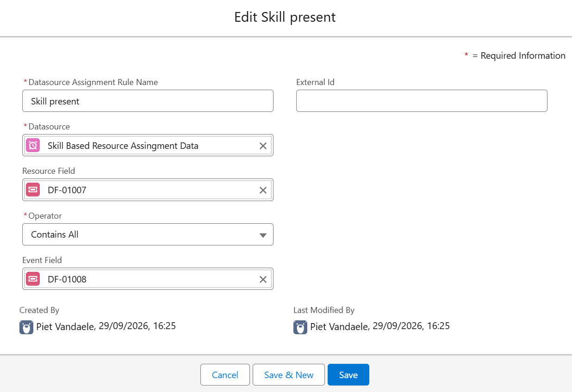Clear the Datasource lookup selection
572x392 pixels.
click(x=263, y=146)
